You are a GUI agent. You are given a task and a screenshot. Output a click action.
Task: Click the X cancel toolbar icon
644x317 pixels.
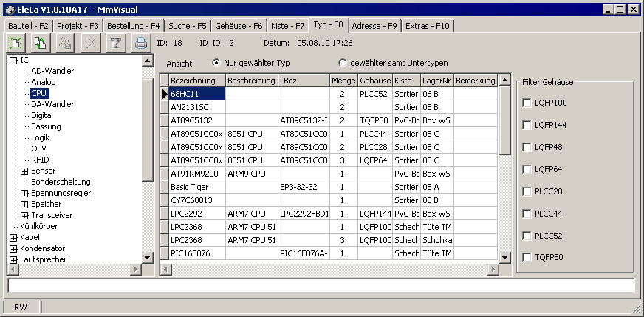click(x=90, y=43)
